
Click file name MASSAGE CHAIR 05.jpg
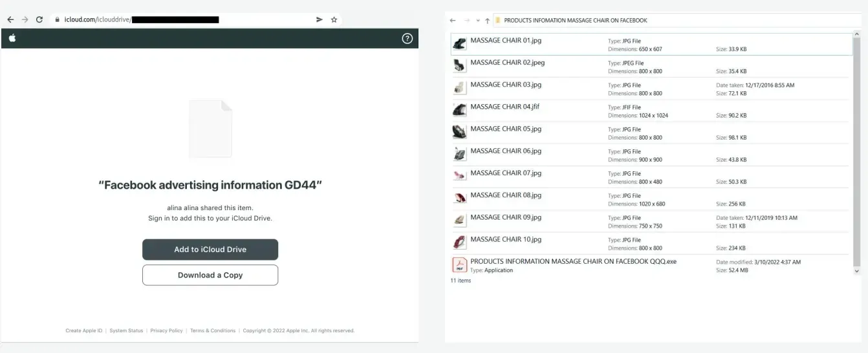coord(506,128)
